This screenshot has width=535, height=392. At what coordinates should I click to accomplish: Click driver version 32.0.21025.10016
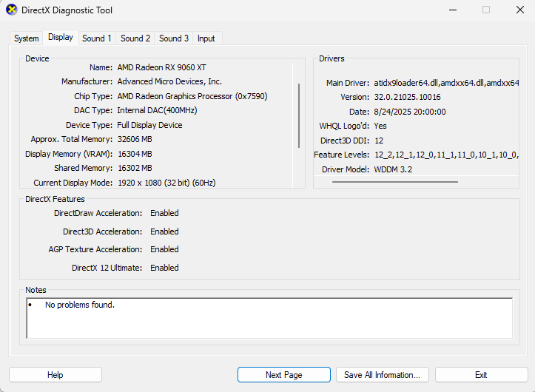408,97
